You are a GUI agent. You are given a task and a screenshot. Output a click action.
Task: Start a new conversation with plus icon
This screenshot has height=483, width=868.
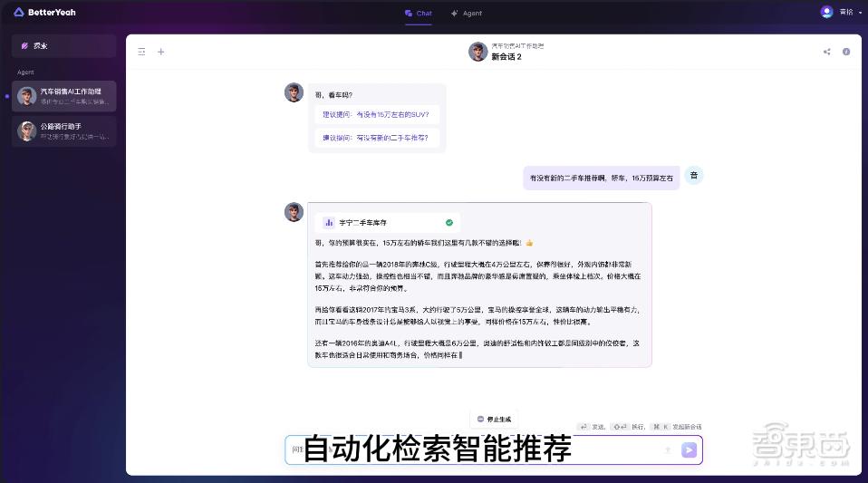click(160, 52)
